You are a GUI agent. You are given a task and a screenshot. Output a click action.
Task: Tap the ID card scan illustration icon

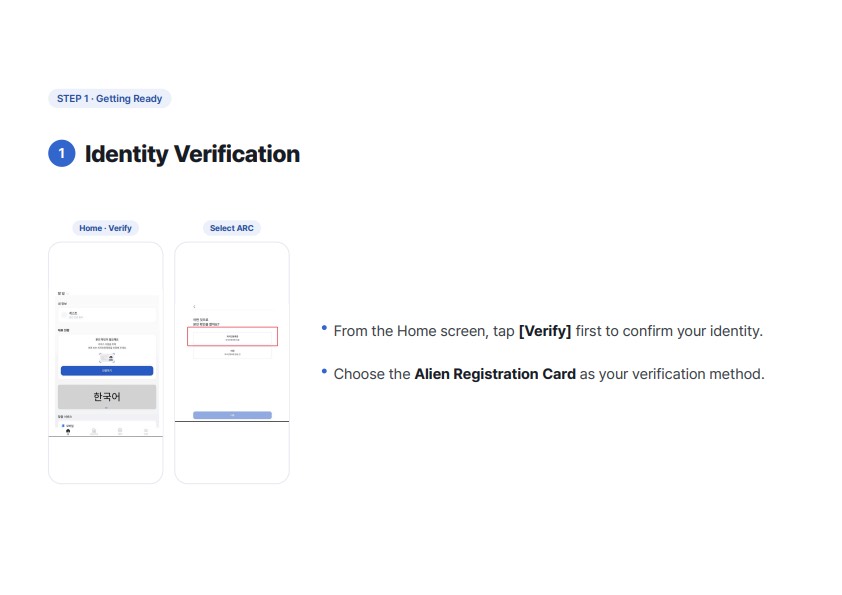[x=107, y=358]
